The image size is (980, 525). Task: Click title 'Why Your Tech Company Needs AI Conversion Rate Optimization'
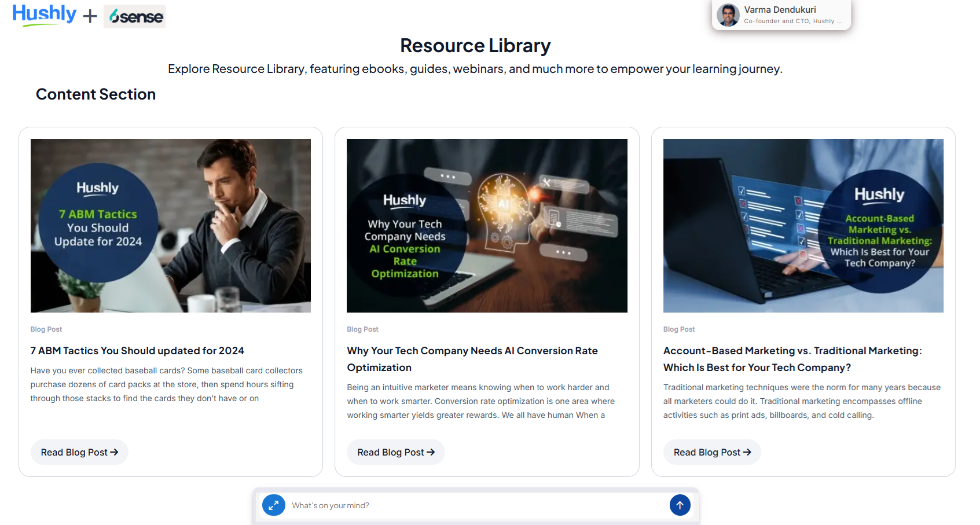[472, 359]
